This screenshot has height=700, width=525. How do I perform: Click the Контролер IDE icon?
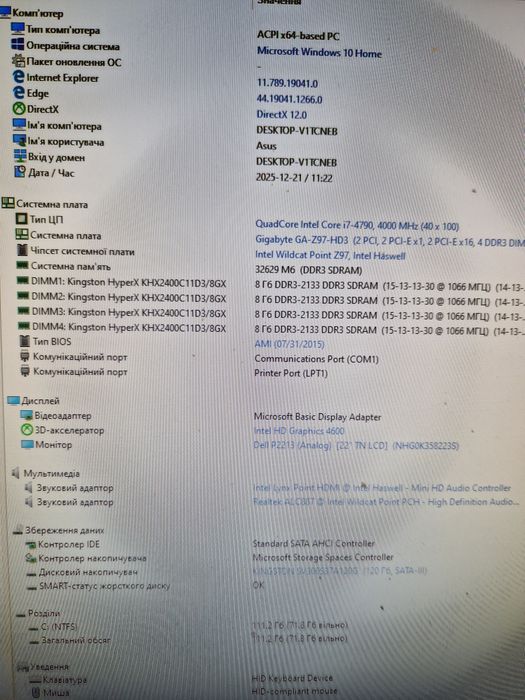(31, 544)
